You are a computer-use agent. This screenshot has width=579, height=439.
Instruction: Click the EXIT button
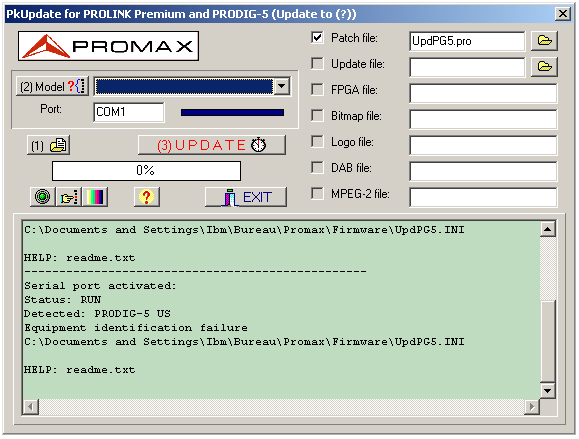[246, 197]
